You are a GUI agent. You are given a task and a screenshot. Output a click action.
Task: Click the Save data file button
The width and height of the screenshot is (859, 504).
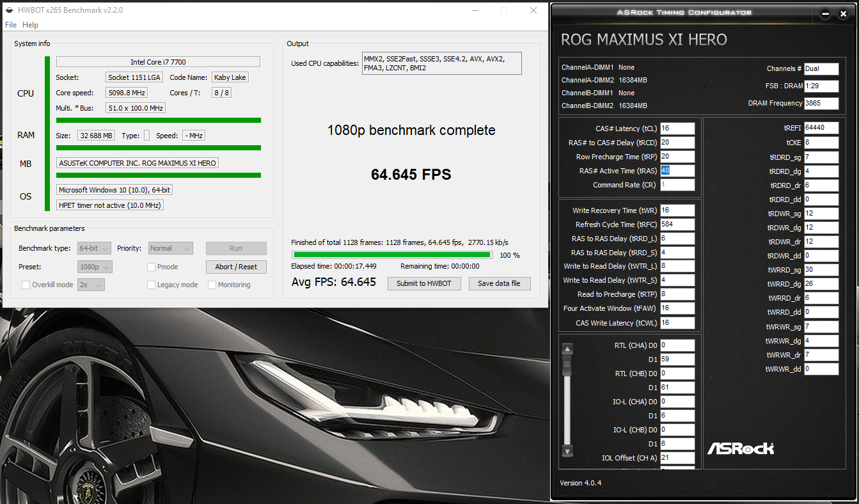(x=500, y=283)
